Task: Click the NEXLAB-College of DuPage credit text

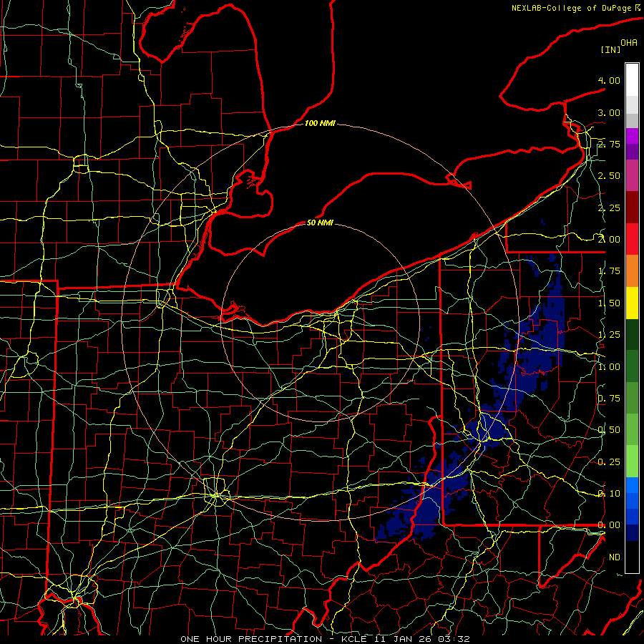Action: (x=572, y=8)
